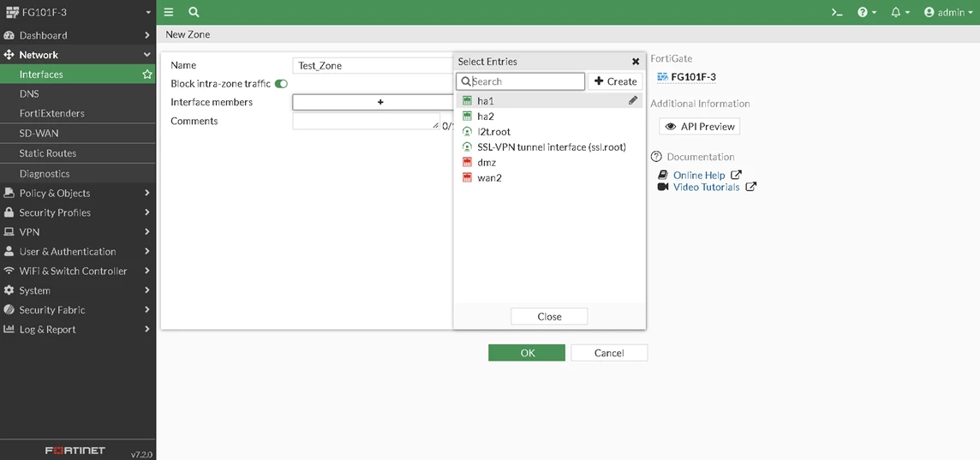Expand the VPN menu chevron
The width and height of the screenshot is (980, 460).
[x=146, y=232]
